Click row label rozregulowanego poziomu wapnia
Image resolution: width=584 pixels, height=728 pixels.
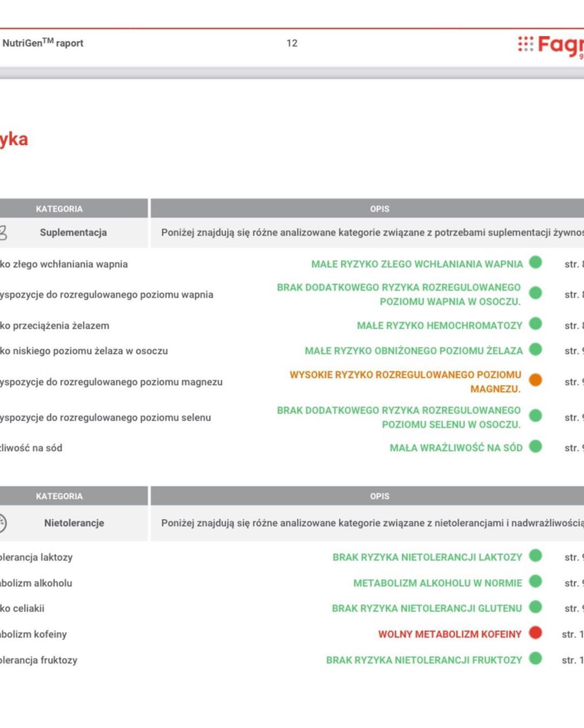107,295
